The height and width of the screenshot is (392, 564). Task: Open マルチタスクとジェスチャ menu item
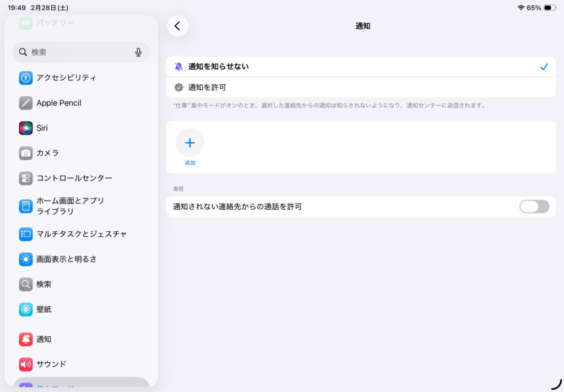(82, 234)
